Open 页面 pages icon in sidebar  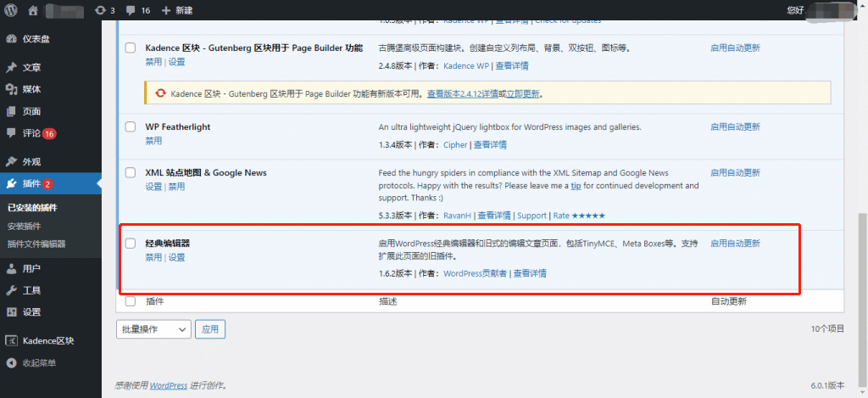coord(11,111)
